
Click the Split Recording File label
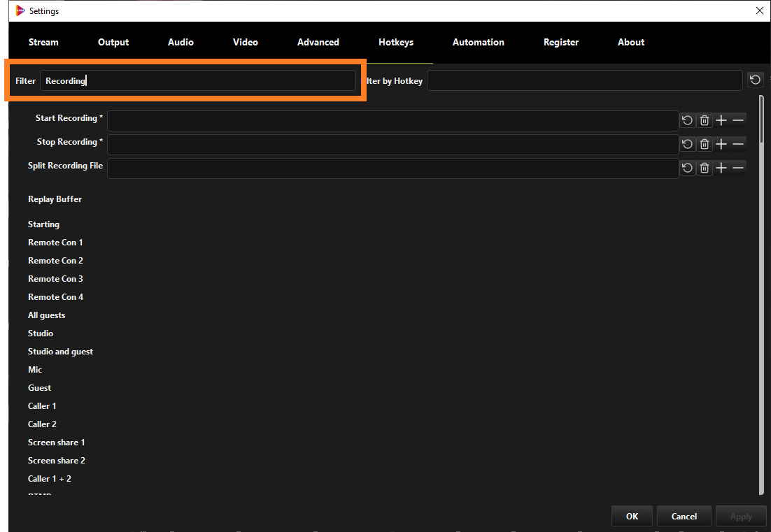pyautogui.click(x=65, y=166)
